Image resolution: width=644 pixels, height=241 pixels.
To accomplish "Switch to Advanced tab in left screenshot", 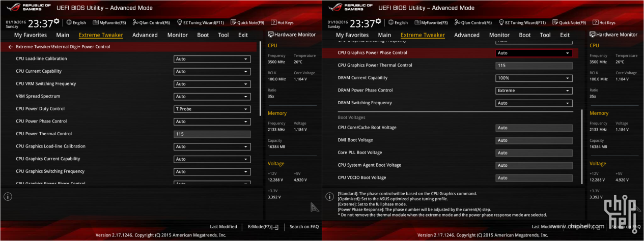I will [x=145, y=35].
